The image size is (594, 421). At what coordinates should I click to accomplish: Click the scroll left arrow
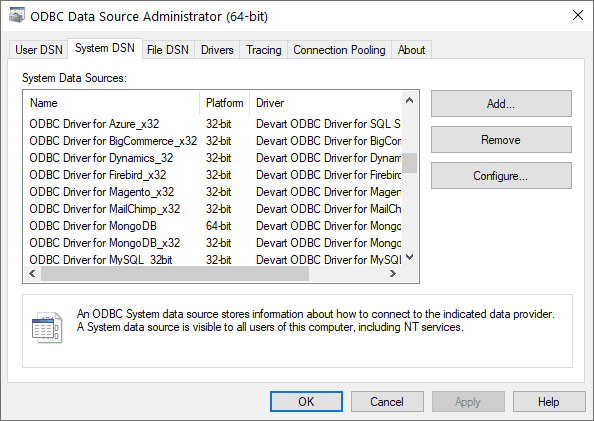pyautogui.click(x=32, y=273)
